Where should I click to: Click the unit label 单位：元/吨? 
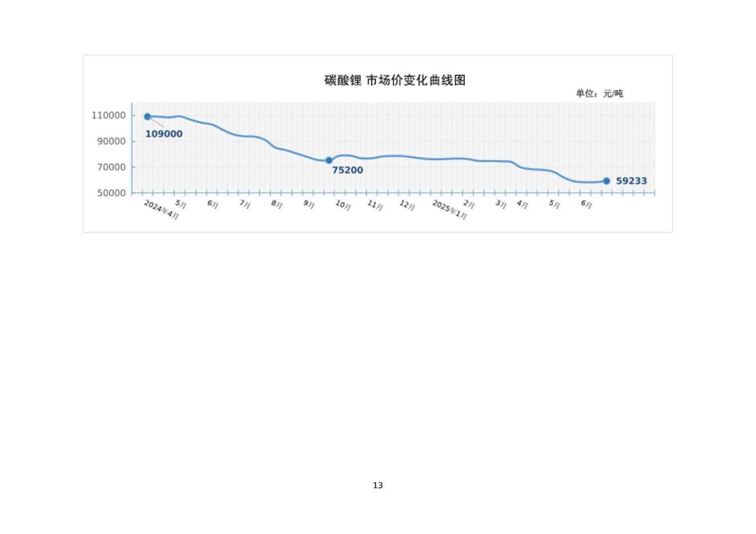tap(599, 93)
